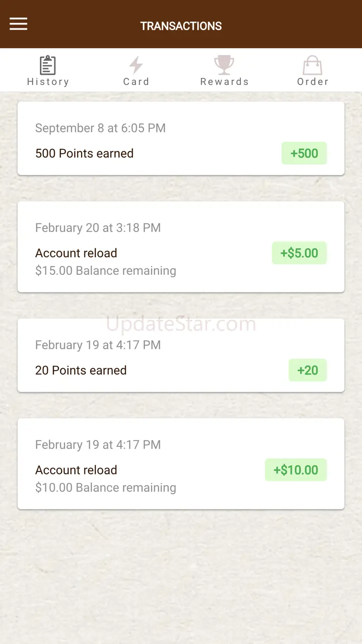Click the +$10.00 reload amount badge
Viewport: 362px width, 644px height.
[x=296, y=470]
